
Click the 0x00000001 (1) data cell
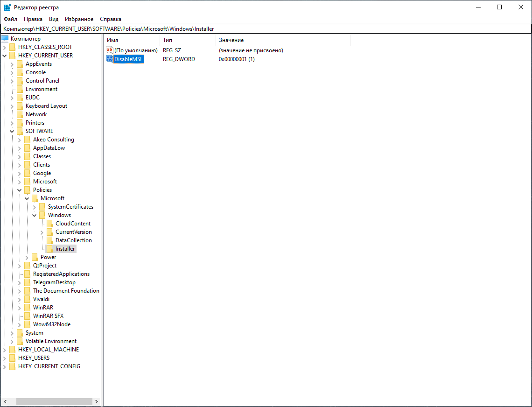coord(237,59)
